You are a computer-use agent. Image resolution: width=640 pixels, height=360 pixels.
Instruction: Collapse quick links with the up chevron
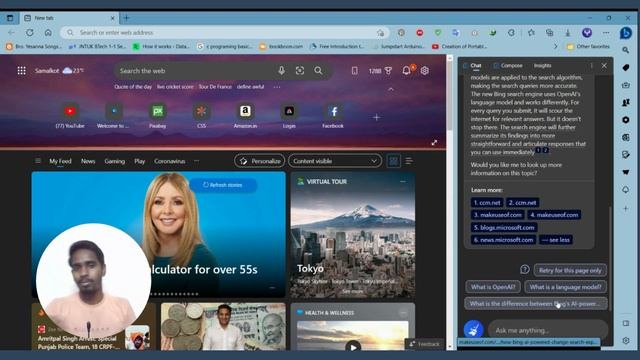(391, 89)
